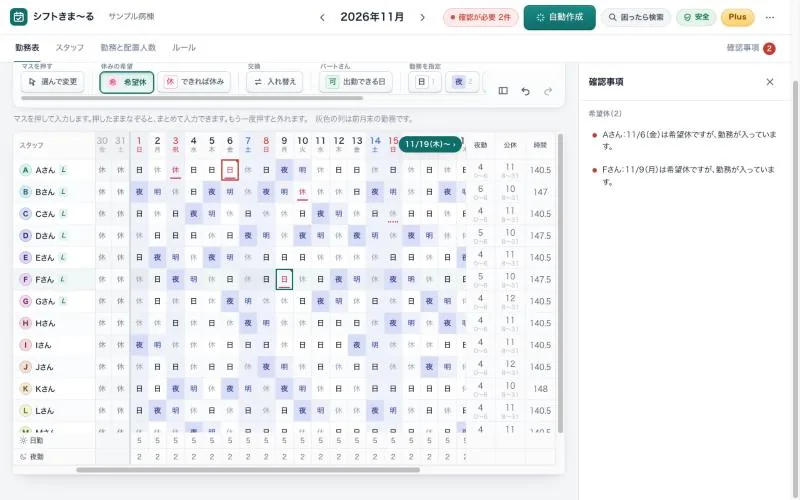Toggle the できれば休み input mode
800x500 pixels.
(194, 82)
